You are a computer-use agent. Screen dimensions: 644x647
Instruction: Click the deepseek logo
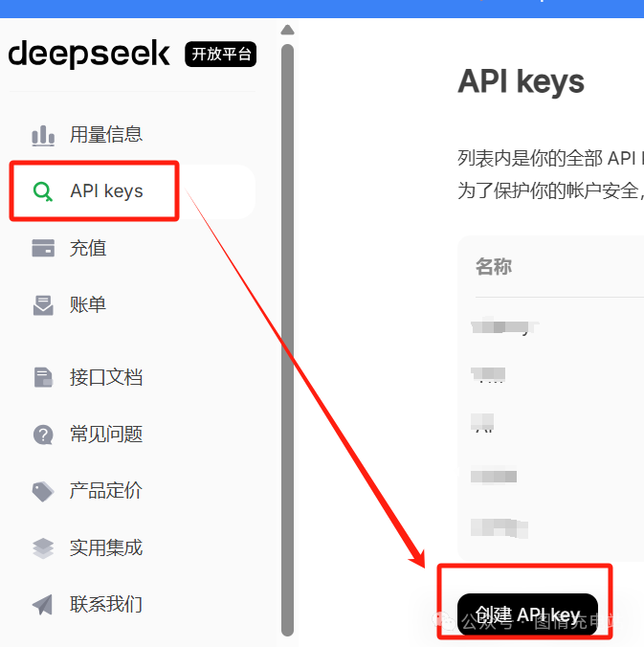89,54
